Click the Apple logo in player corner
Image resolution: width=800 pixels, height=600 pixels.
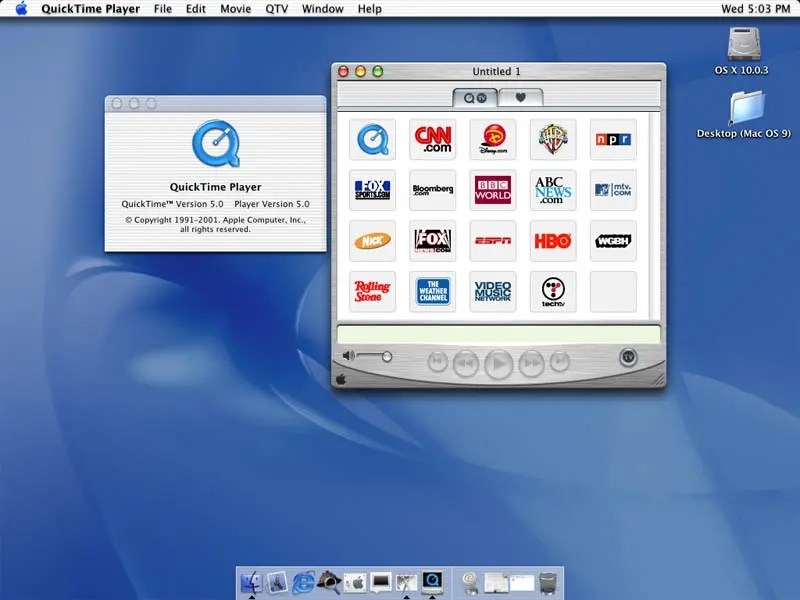click(341, 379)
